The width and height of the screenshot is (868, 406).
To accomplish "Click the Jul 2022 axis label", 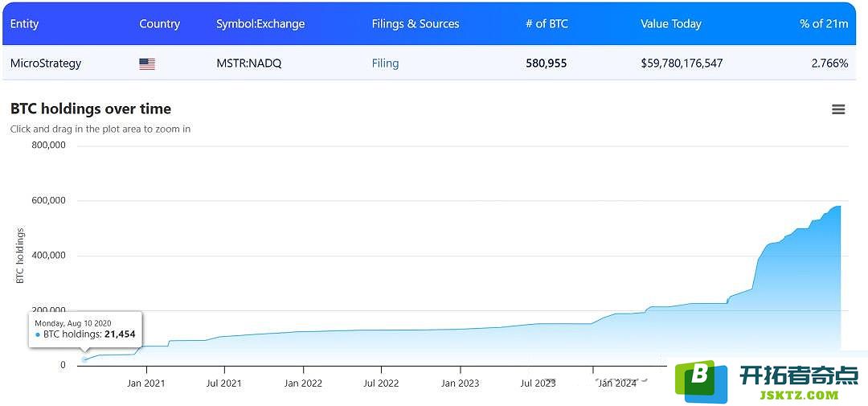I will pos(382,383).
